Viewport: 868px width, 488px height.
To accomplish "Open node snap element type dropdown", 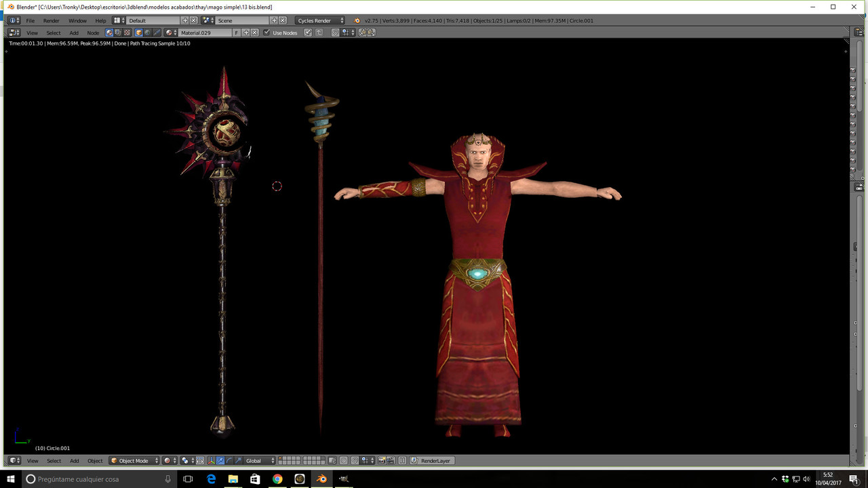I will point(348,33).
